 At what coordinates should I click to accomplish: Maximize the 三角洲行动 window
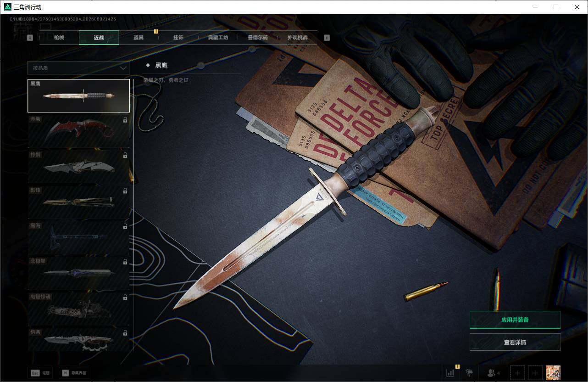click(x=556, y=7)
